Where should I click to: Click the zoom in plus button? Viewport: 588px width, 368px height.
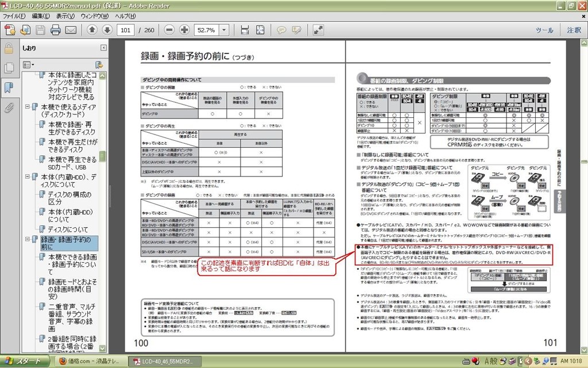pos(184,30)
